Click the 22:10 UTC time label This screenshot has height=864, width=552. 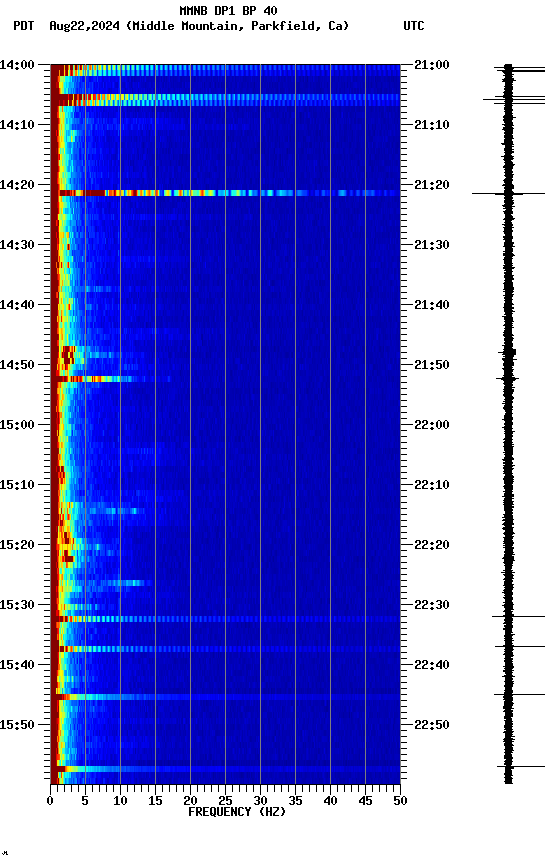coord(431,485)
